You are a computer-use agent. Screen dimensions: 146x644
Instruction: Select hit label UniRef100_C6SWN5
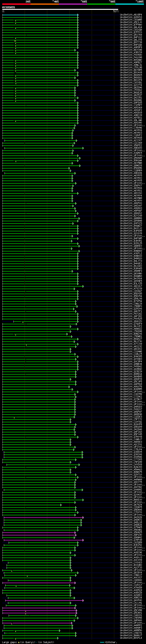pyautogui.click(x=131, y=20)
